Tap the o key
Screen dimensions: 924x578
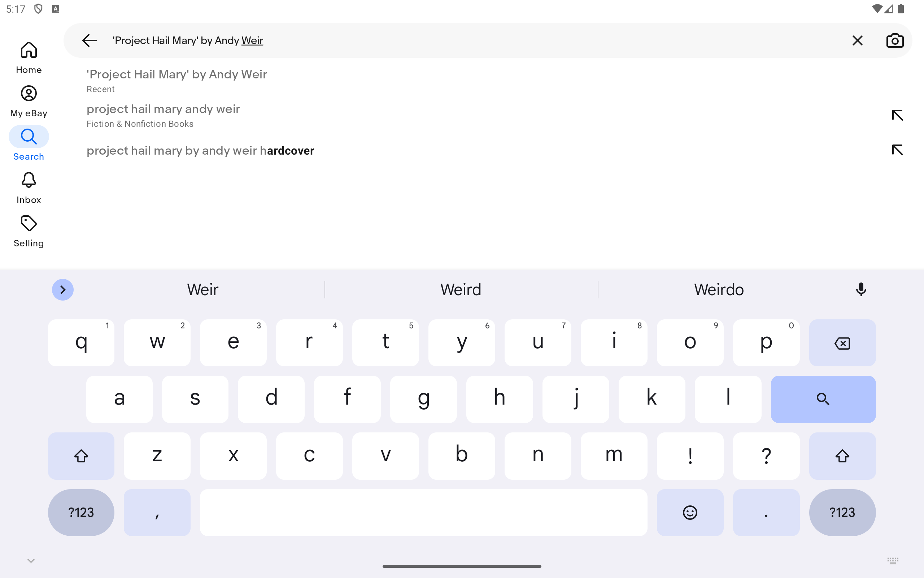point(690,343)
